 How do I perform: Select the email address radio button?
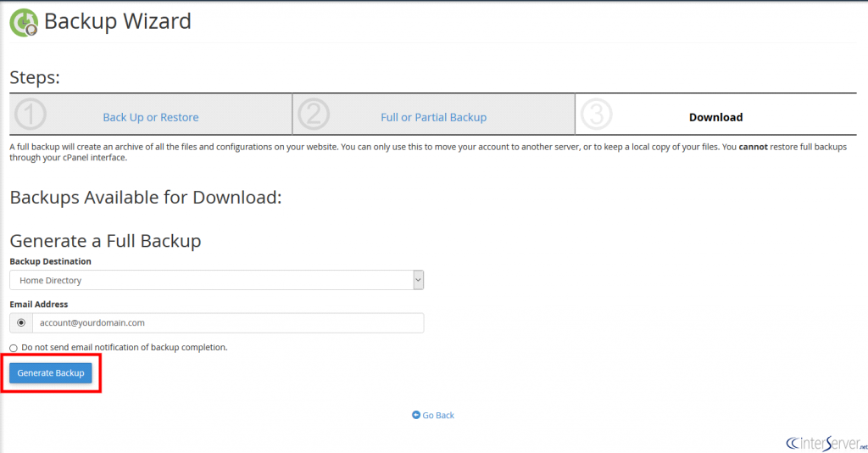pos(21,322)
